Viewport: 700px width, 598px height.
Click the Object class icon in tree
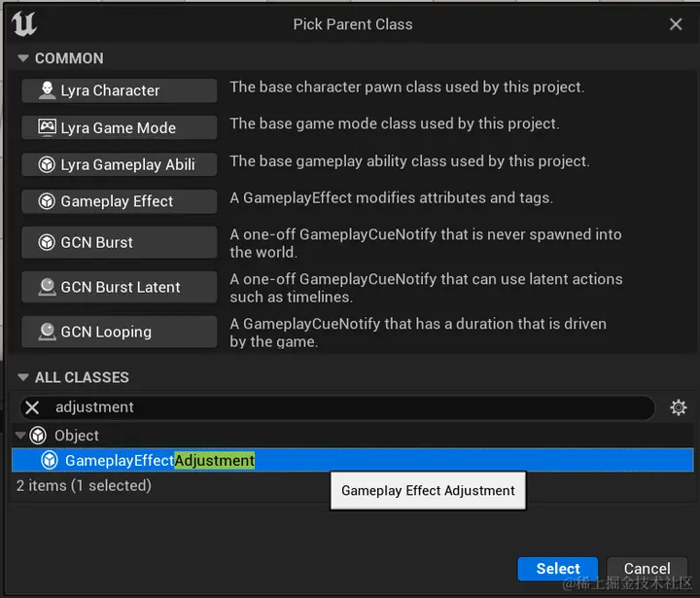[38, 435]
